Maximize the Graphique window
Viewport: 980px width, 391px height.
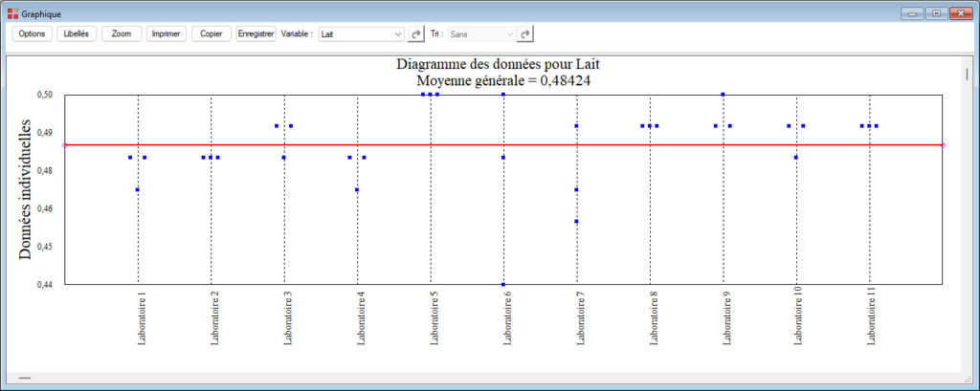point(936,13)
